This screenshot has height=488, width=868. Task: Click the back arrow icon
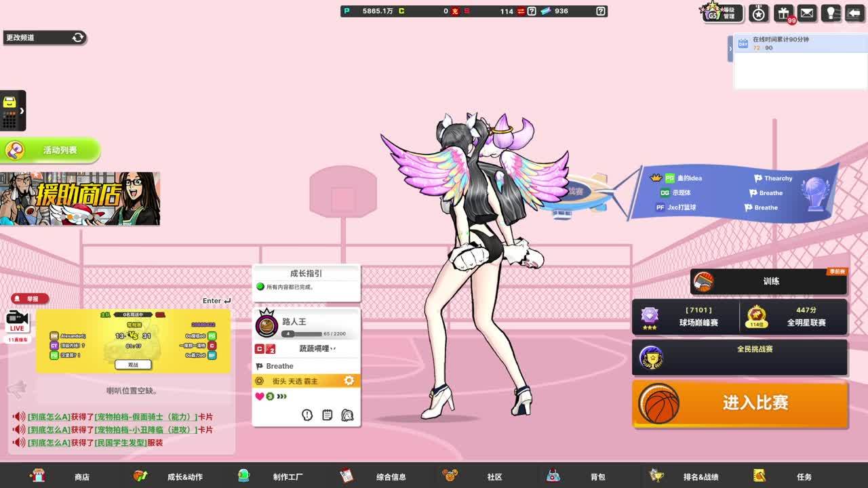(x=854, y=13)
